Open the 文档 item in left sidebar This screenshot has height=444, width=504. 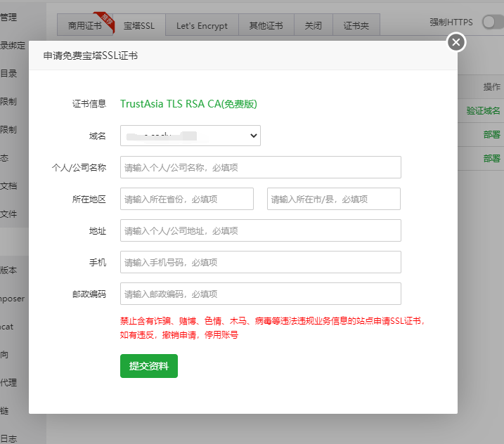(x=8, y=185)
